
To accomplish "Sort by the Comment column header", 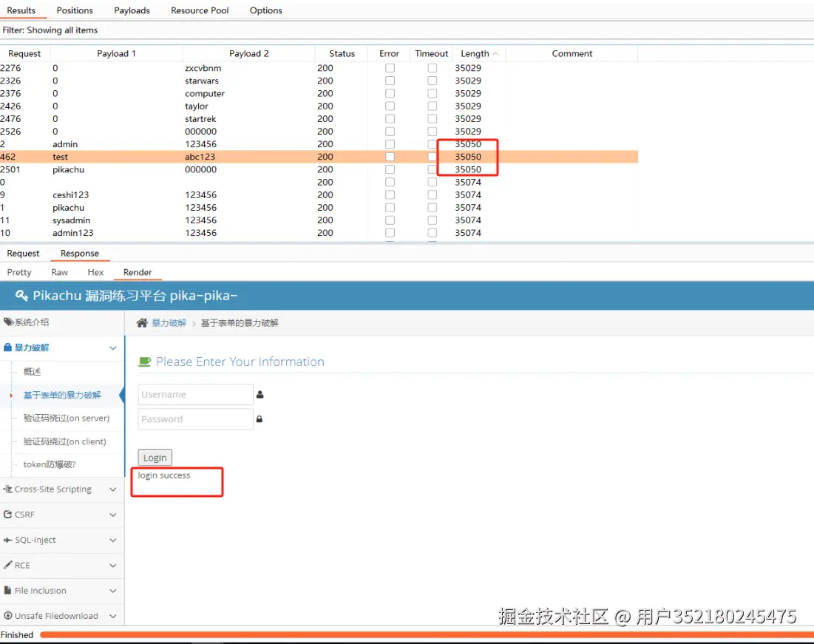I will [x=572, y=53].
